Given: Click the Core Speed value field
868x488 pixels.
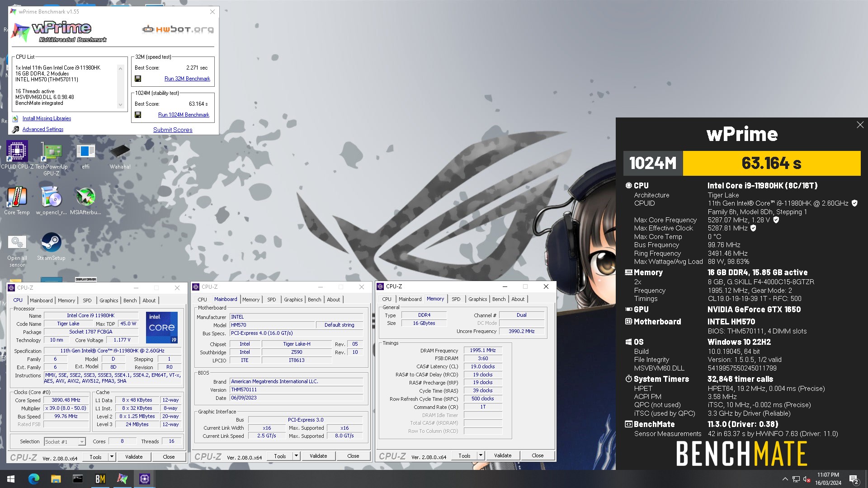Looking at the screenshot, I should pos(66,400).
